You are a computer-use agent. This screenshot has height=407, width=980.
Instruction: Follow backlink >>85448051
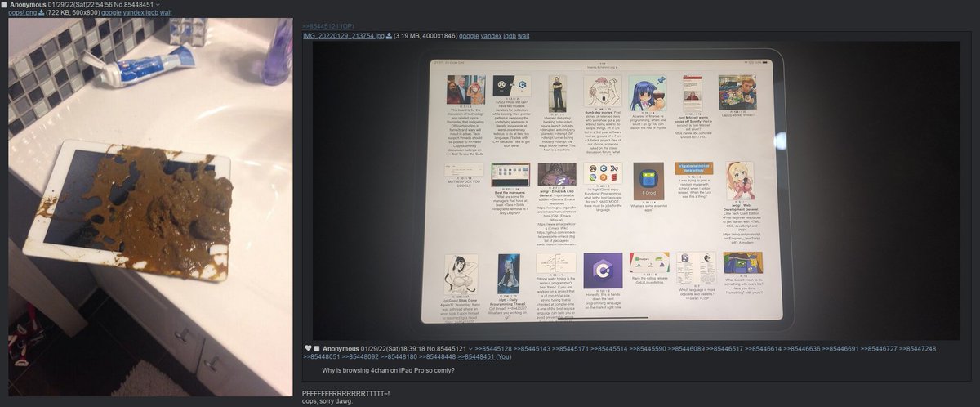point(322,357)
